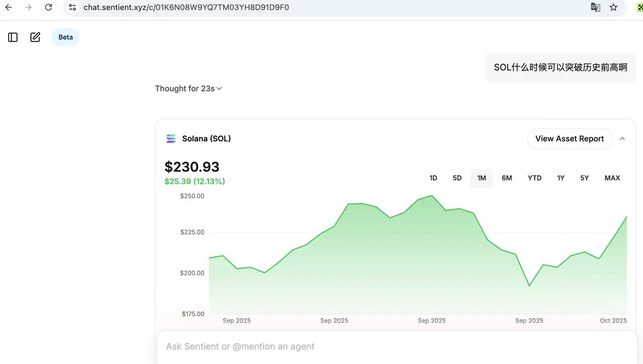The width and height of the screenshot is (643, 364).
Task: Click the $25.39 (12.13%) change text
Action: click(x=195, y=181)
